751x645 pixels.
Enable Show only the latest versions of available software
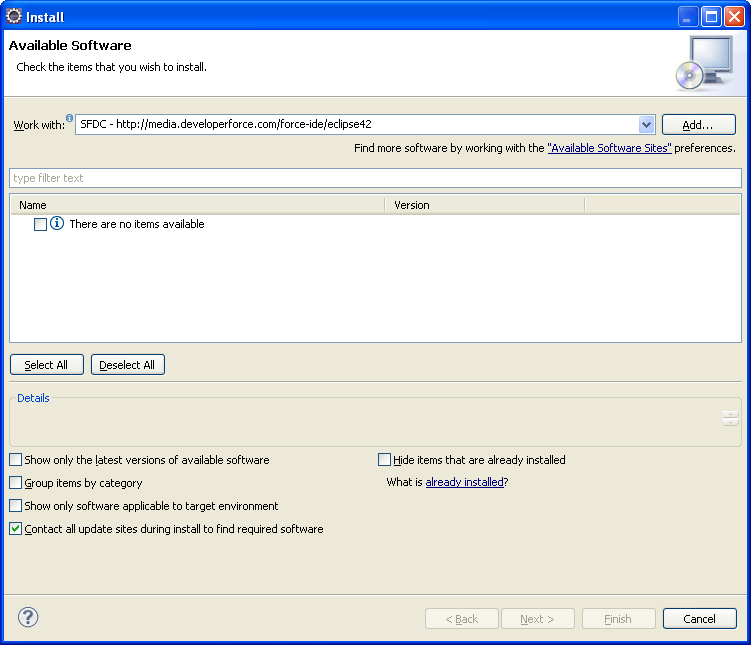click(16, 460)
